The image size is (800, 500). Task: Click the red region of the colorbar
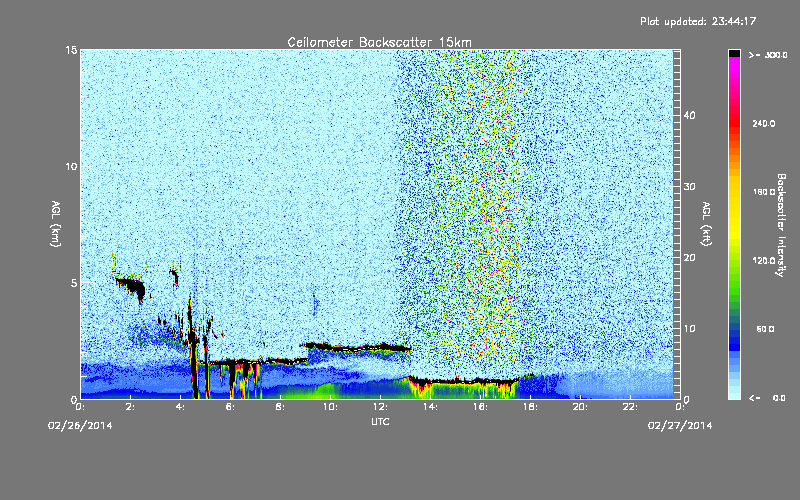click(734, 122)
